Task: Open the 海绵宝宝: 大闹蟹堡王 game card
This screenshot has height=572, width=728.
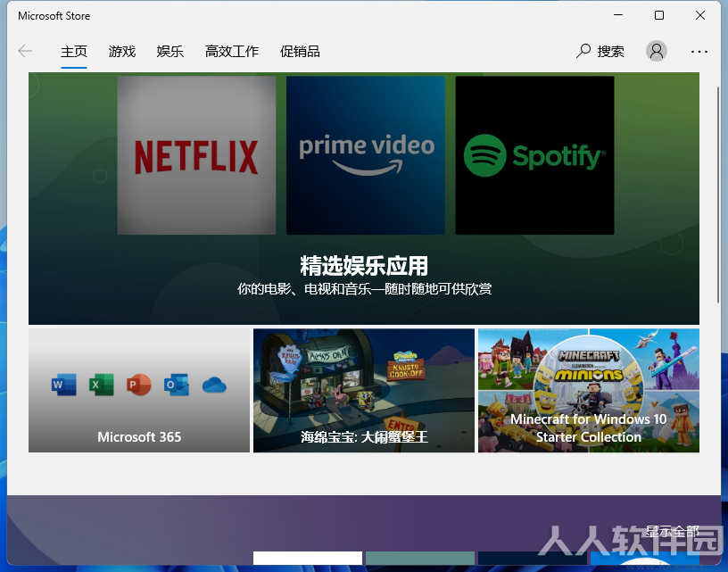Action: (364, 391)
